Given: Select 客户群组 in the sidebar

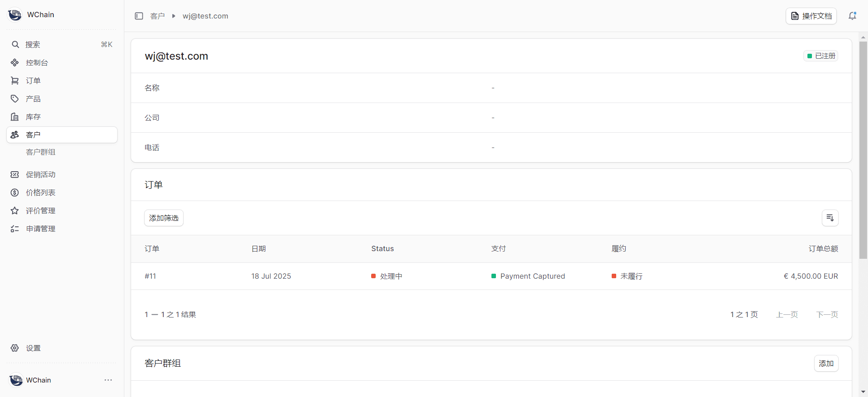Looking at the screenshot, I should click(x=41, y=152).
